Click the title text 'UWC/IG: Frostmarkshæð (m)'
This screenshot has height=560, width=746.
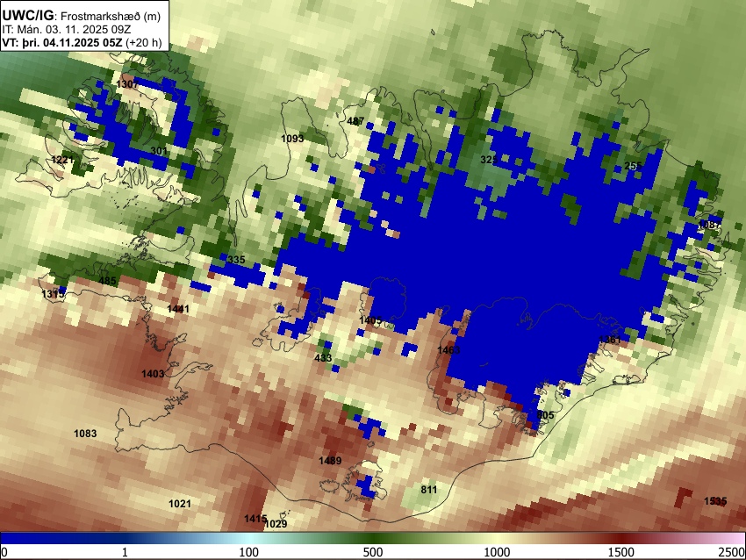(81, 16)
